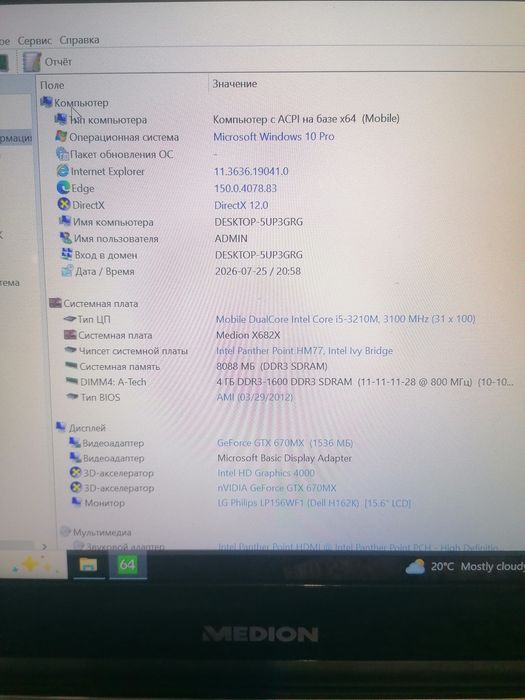
Task: Open the 150.0.4078.83 Edge version link
Action: 246,188
